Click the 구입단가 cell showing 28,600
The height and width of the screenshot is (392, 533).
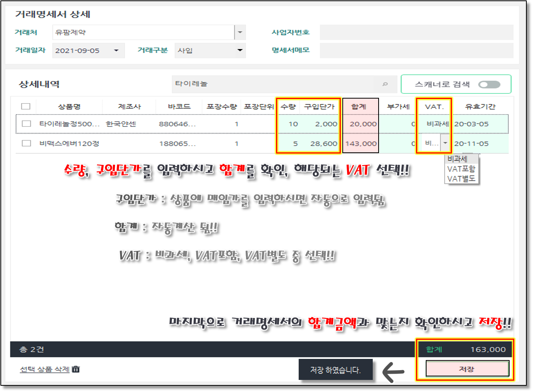coord(323,143)
